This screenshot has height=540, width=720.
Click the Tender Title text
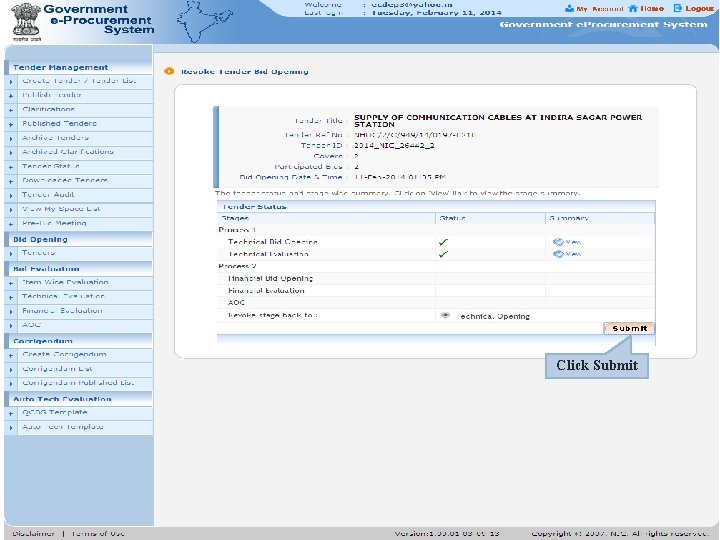498,121
